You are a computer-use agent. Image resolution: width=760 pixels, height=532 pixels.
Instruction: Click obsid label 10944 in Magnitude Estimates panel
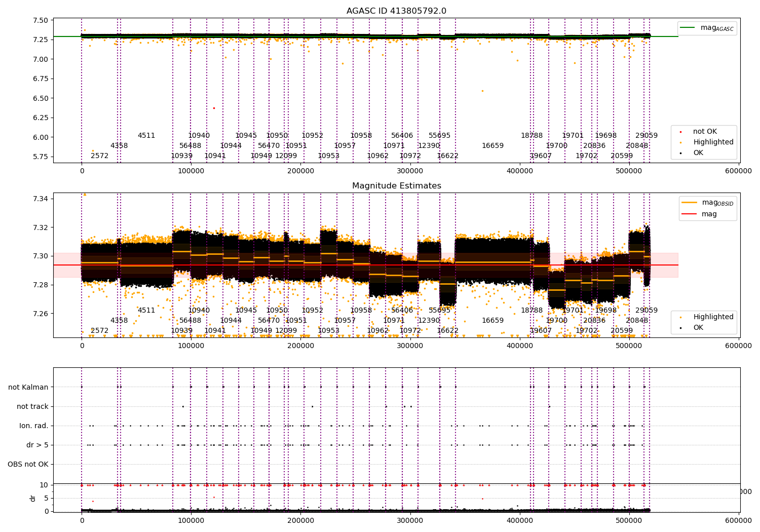click(x=231, y=320)
